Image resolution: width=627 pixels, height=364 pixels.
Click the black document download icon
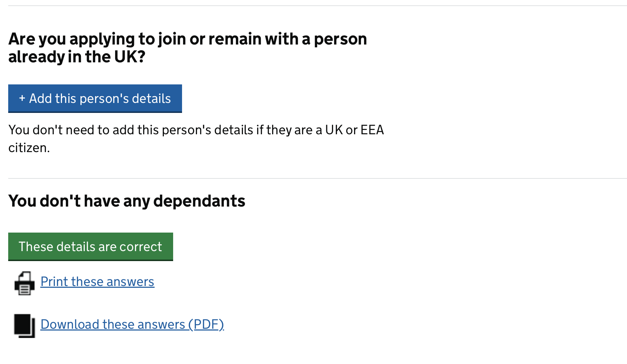pyautogui.click(x=24, y=326)
